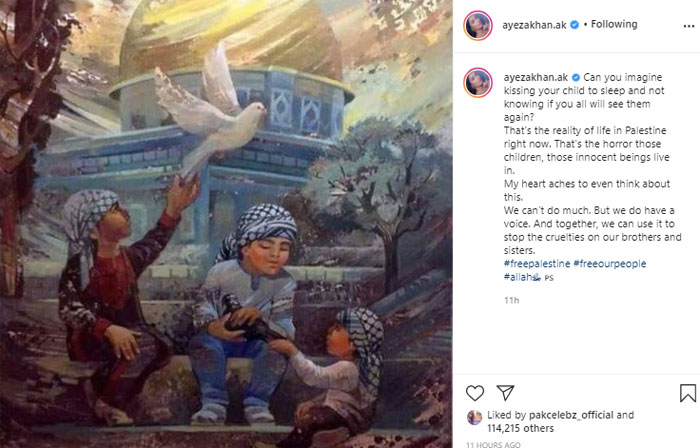The height and width of the screenshot is (448, 700).
Task: Click small avatar next to Liked by
Action: point(474,418)
